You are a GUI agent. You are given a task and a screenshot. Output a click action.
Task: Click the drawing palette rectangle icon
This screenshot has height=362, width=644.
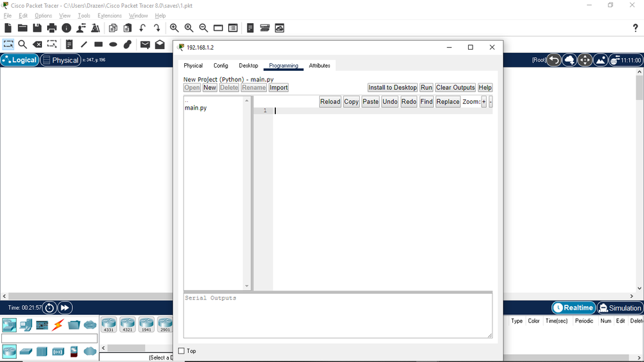(218, 28)
